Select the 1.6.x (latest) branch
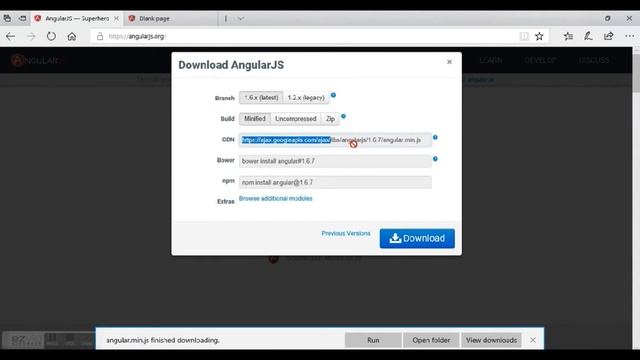Screen dimensions: 640x360 tap(261, 98)
